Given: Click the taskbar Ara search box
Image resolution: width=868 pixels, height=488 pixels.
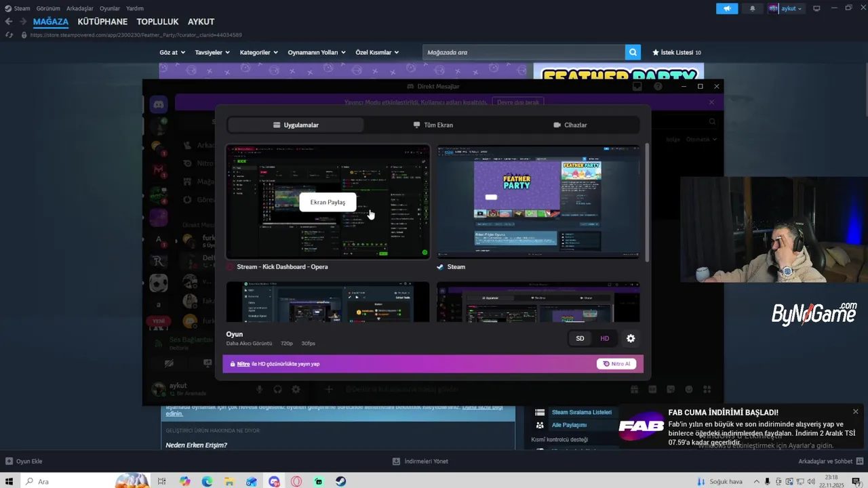Looking at the screenshot, I should [x=85, y=481].
